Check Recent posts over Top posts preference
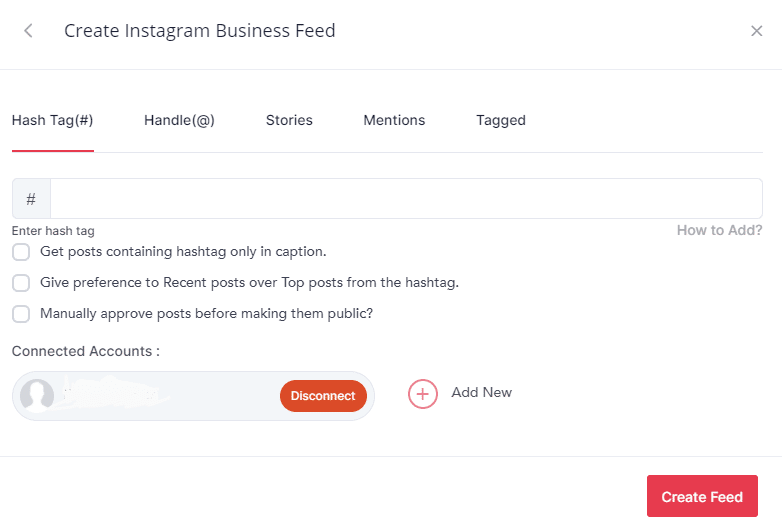 click(x=21, y=283)
